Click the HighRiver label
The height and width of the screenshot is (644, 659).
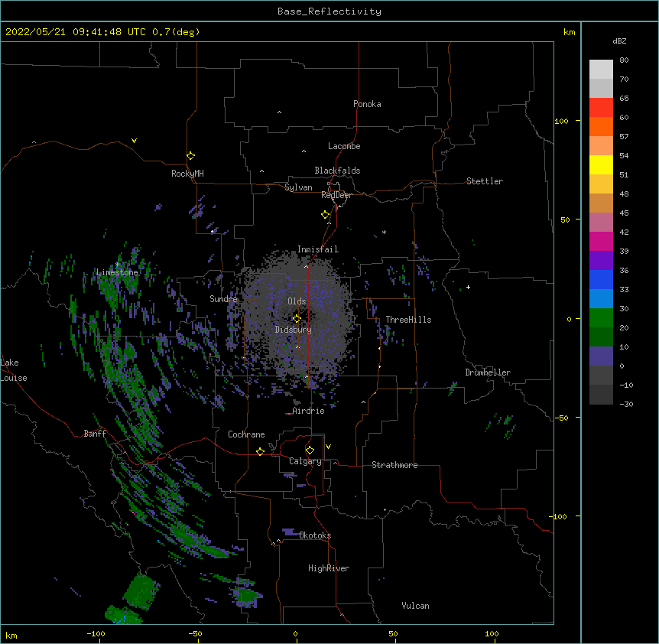pos(329,568)
